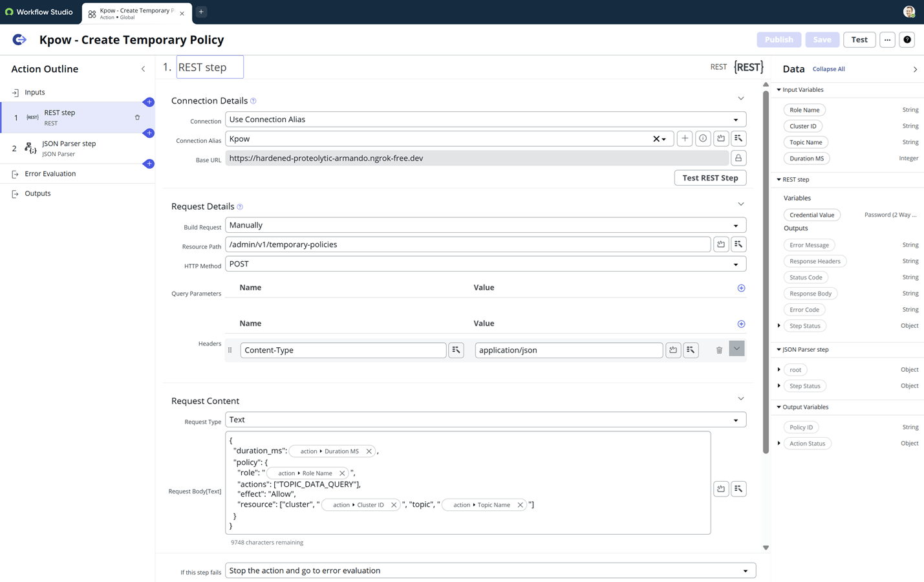Screen dimensions: 924x582
Task: Select JSON Parser step in outline
Action: pos(78,149)
